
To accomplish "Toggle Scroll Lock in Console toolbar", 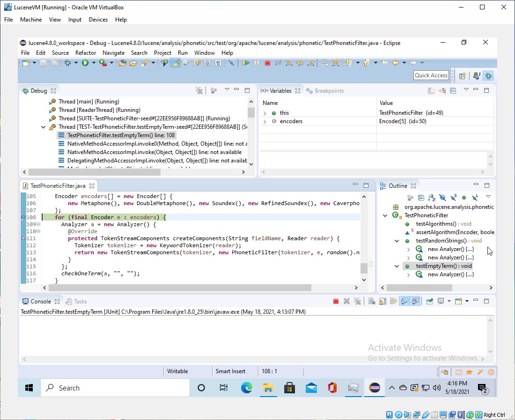I will click(x=382, y=301).
